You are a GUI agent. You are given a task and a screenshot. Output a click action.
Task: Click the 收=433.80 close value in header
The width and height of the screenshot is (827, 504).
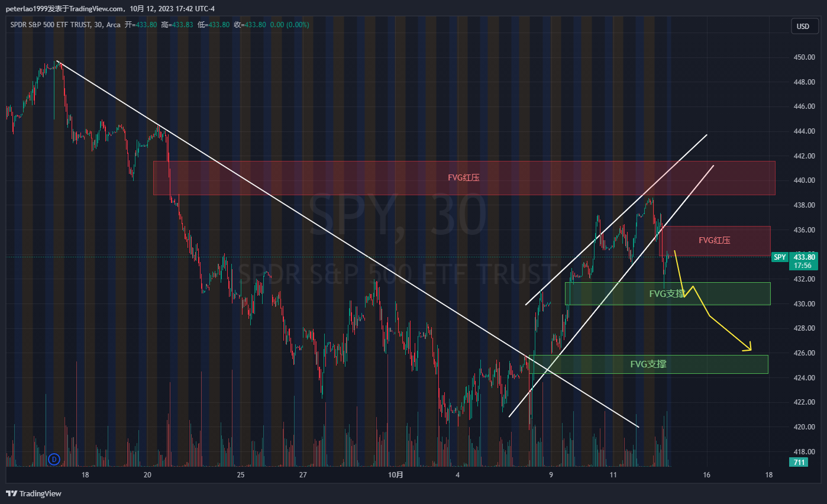point(248,25)
